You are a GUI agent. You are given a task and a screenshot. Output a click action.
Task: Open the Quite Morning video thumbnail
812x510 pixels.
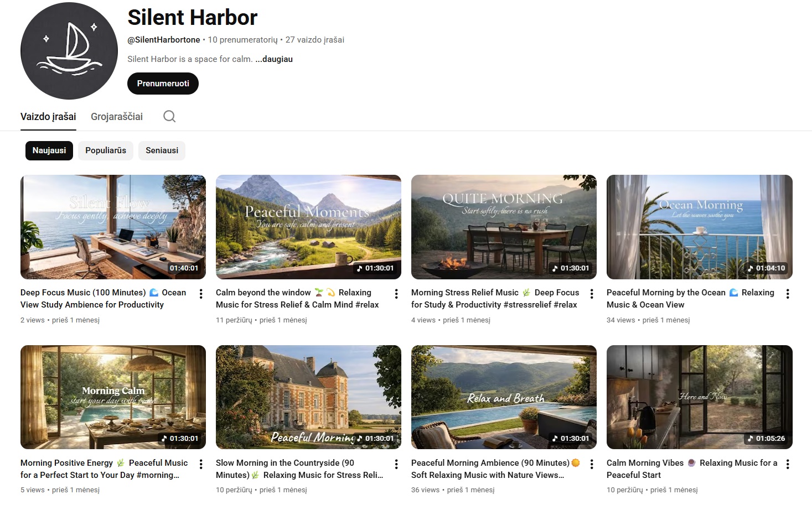pos(504,227)
